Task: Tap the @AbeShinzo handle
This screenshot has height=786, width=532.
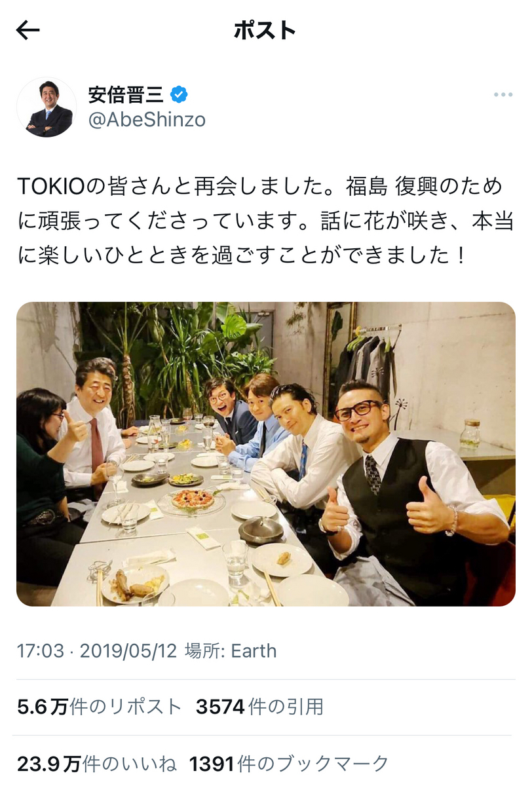Action: pos(147,121)
